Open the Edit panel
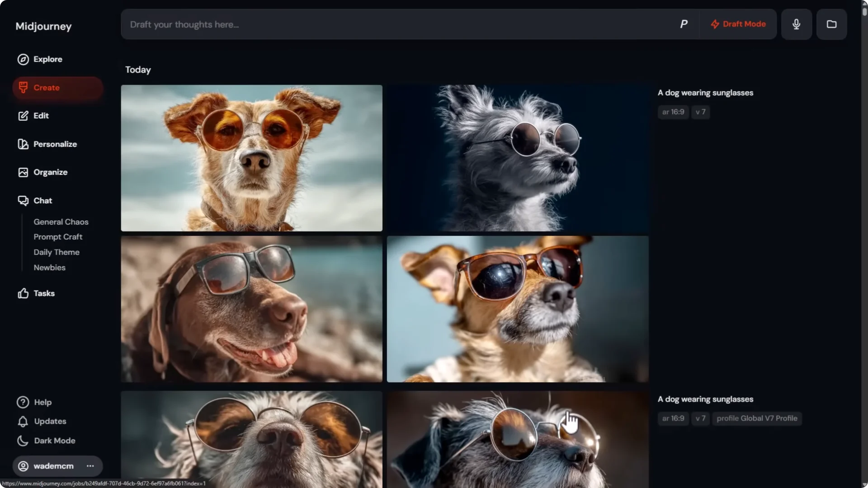The height and width of the screenshot is (488, 868). click(41, 116)
